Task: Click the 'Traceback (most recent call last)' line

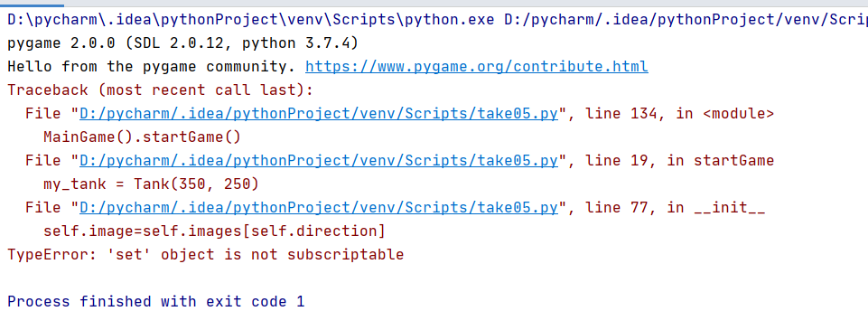Action: [160, 90]
